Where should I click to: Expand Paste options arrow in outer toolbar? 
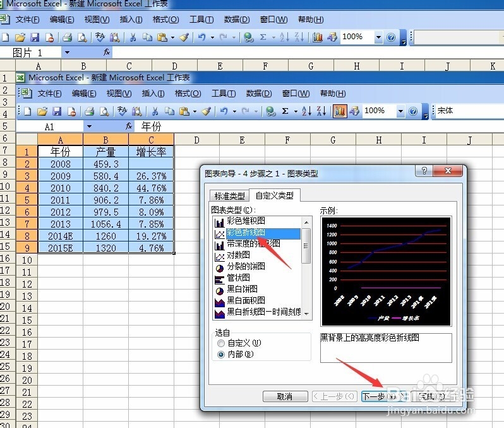[x=172, y=38]
